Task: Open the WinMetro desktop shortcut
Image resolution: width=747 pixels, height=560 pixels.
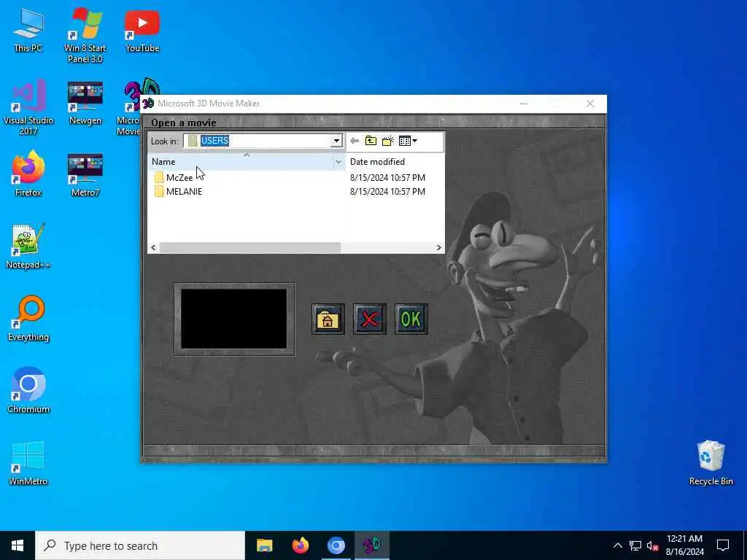Action: [x=28, y=463]
